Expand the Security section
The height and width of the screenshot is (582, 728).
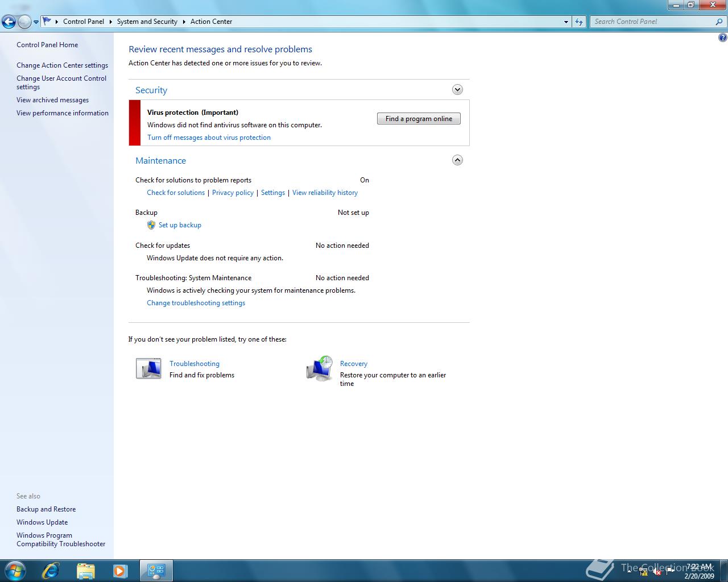(457, 89)
